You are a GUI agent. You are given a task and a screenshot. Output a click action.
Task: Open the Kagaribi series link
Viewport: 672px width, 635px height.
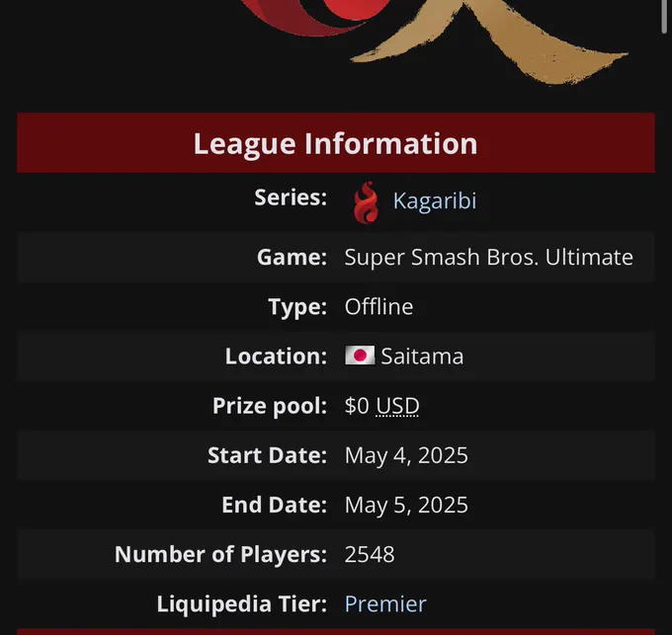pyautogui.click(x=435, y=200)
